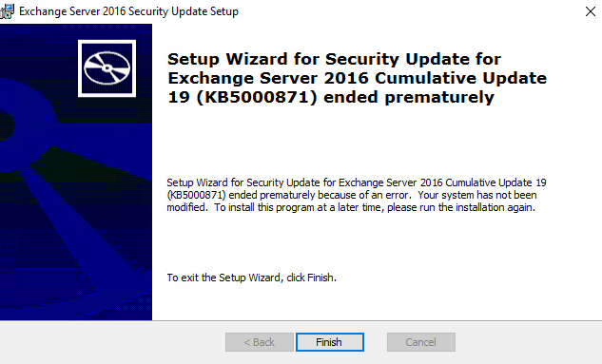Click the installer icon in the title bar

coord(7,11)
